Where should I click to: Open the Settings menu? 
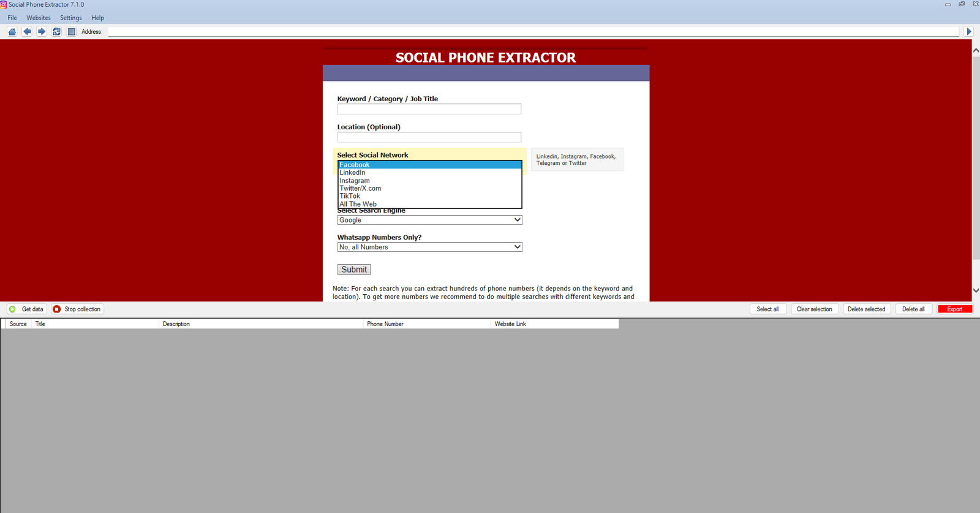[71, 18]
